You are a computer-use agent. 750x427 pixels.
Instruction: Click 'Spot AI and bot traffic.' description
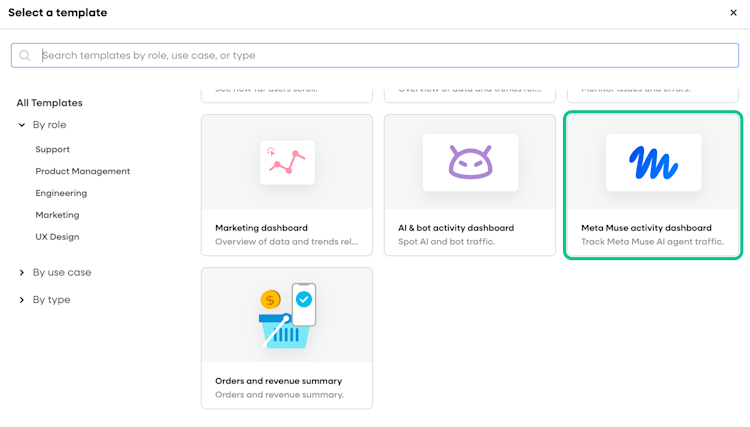446,242
